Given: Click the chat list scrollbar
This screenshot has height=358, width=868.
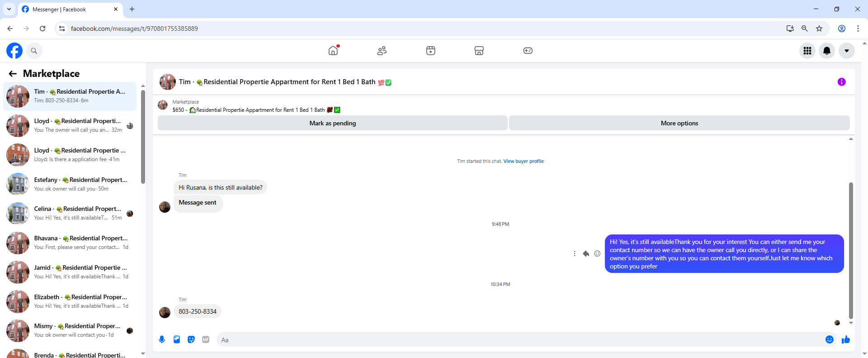Looking at the screenshot, I should point(143,137).
